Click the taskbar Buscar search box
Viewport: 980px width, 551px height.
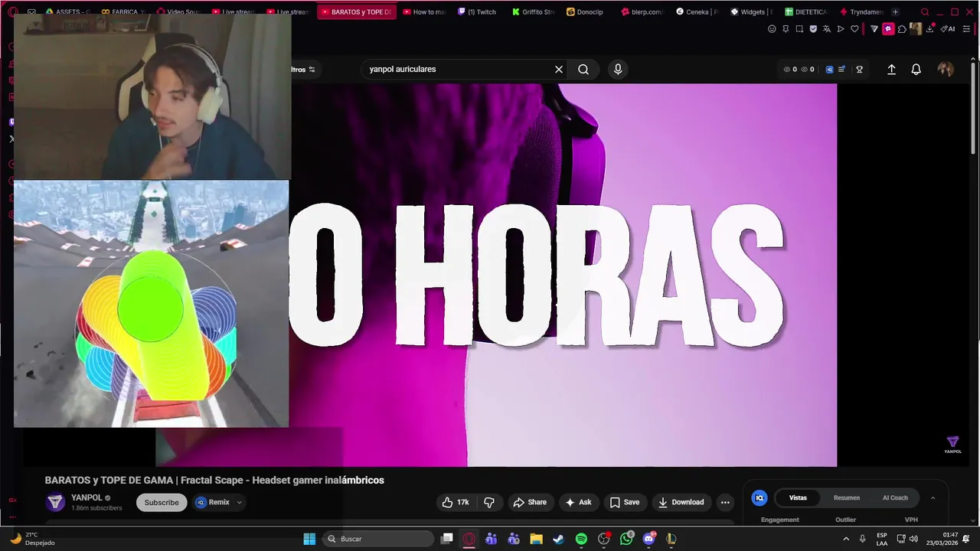click(x=378, y=539)
